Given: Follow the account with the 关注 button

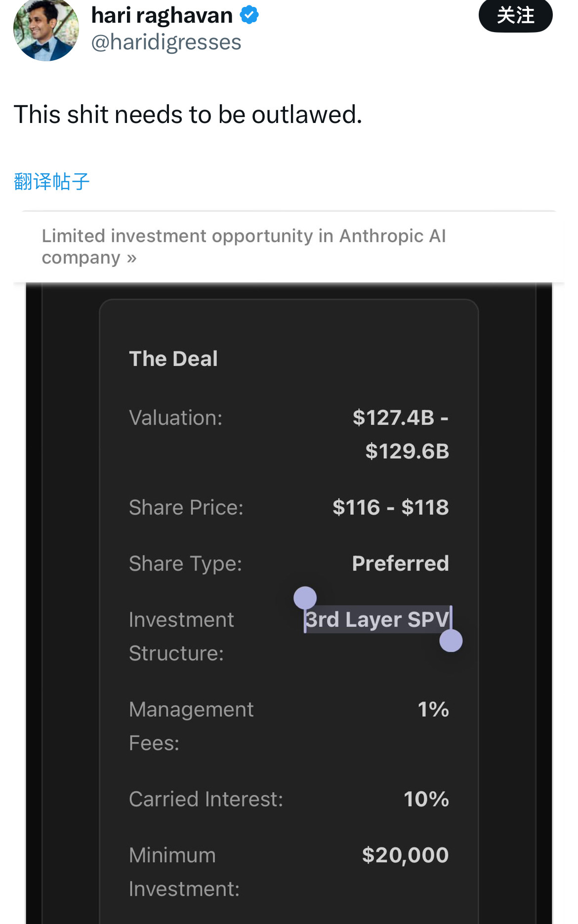Looking at the screenshot, I should tap(515, 15).
